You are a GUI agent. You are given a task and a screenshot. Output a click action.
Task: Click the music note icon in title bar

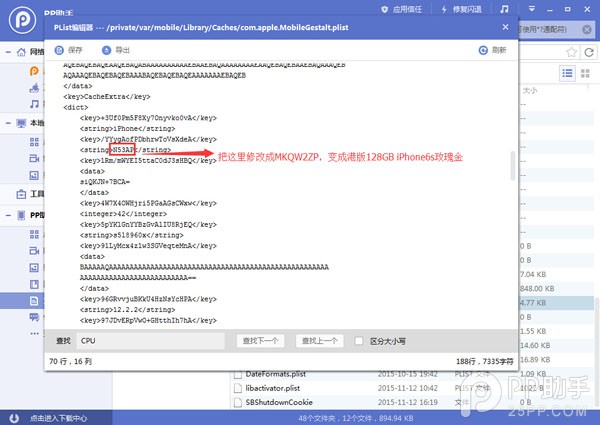click(504, 9)
